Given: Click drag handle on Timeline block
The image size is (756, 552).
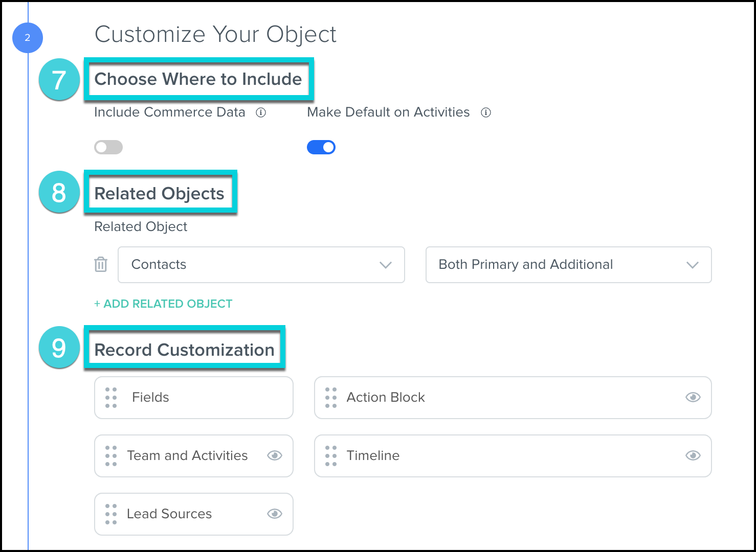Looking at the screenshot, I should 331,456.
